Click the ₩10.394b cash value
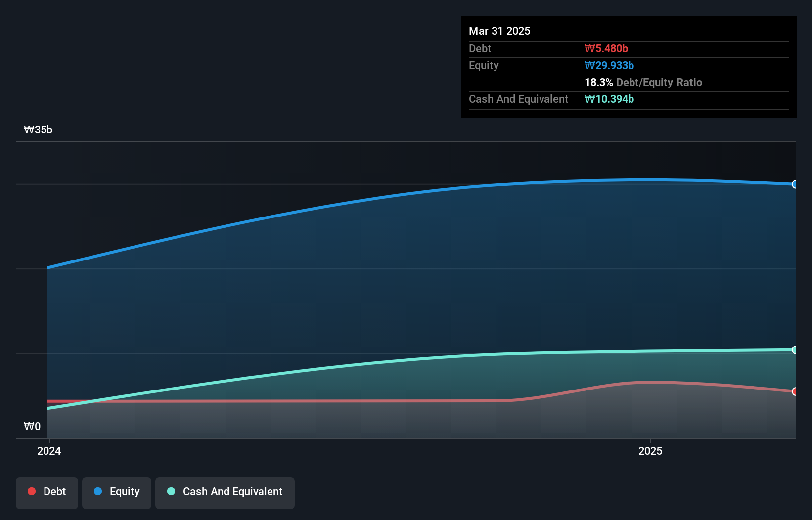Screen dimensions: 812x520 [x=609, y=99]
